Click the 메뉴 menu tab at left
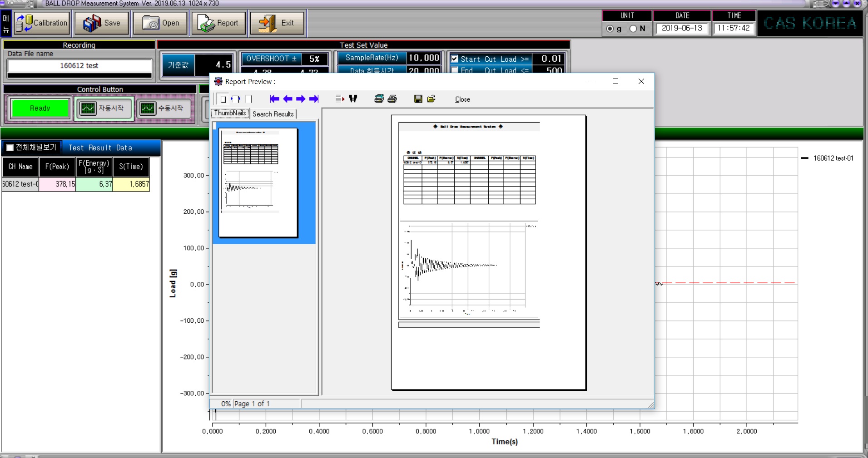Viewport: 868px width, 458px height. click(x=6, y=23)
